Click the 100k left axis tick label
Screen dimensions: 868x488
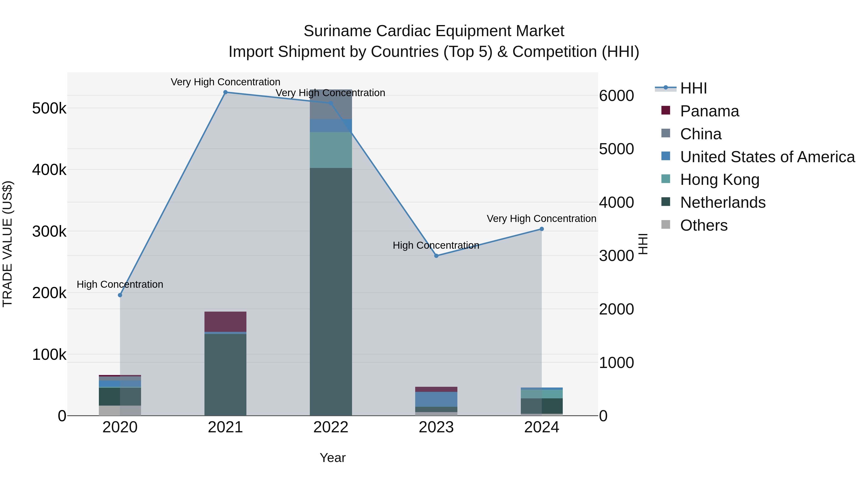click(x=49, y=355)
